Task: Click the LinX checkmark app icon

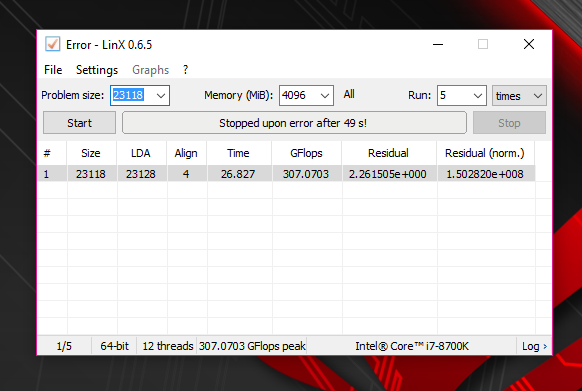Action: click(x=52, y=44)
